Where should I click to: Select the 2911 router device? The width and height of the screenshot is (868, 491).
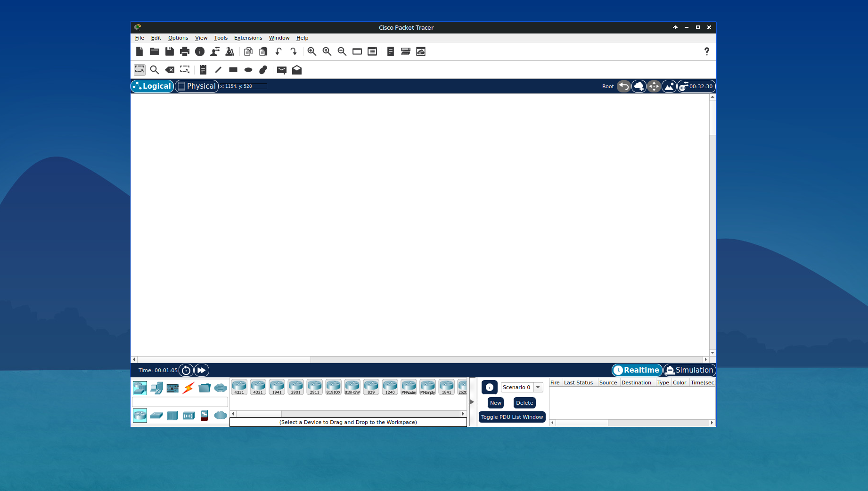click(315, 387)
